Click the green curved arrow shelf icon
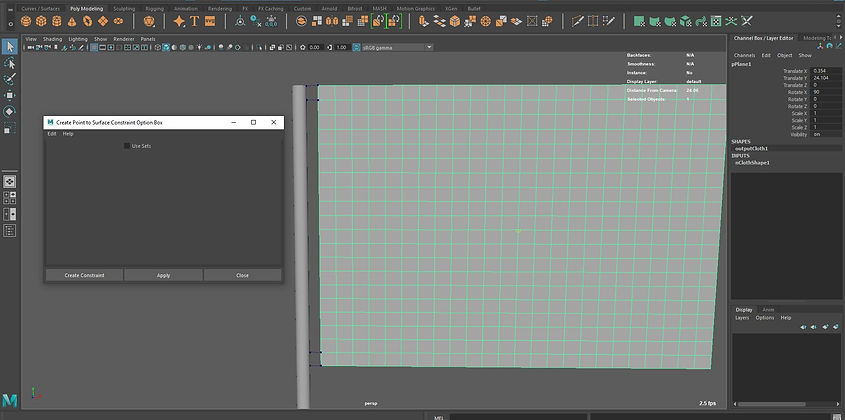The width and height of the screenshot is (845, 420). (701, 21)
